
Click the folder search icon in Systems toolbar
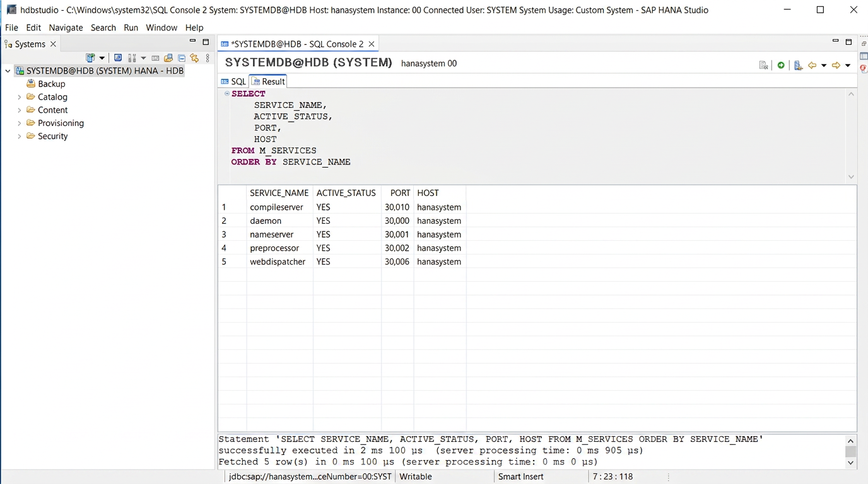pos(168,58)
